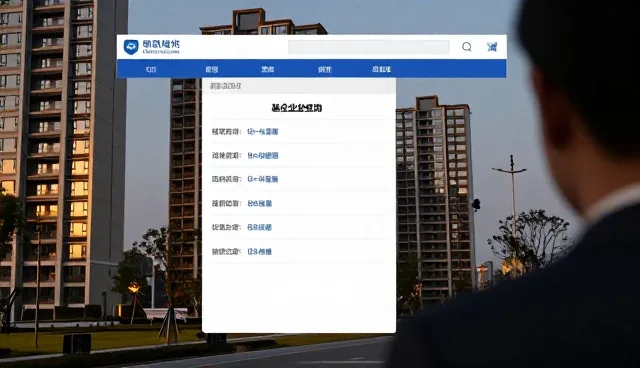Open the blue link in fifth list row
The height and width of the screenshot is (368, 640).
coord(260,227)
